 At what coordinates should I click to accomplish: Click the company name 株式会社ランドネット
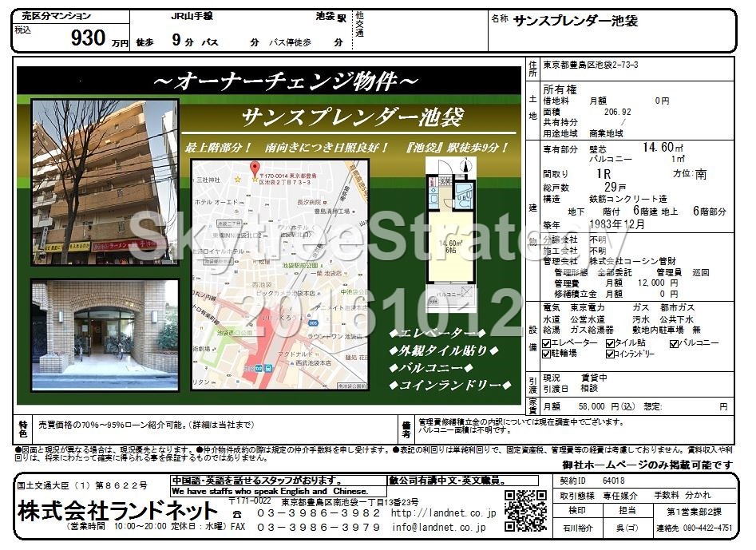tap(117, 511)
